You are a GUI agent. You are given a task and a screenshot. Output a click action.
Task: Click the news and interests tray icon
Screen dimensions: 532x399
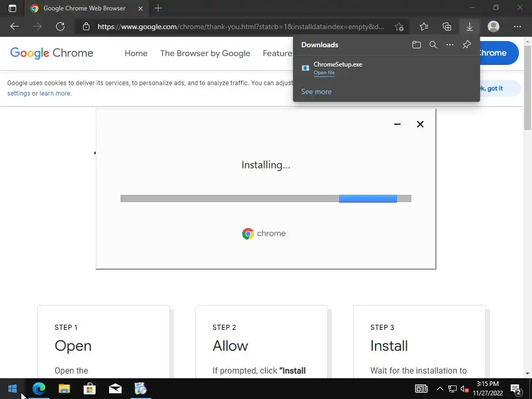tap(421, 389)
